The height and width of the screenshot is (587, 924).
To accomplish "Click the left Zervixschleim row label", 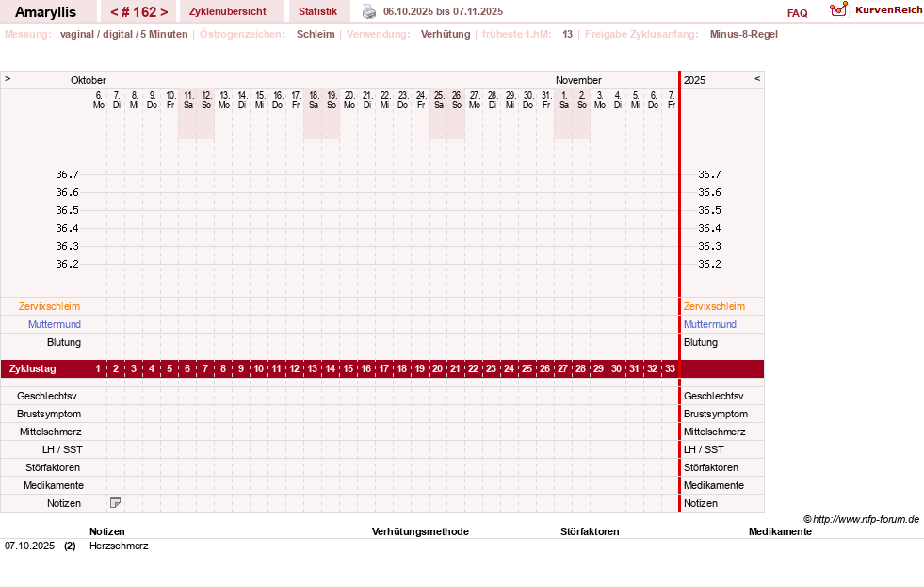I will [x=49, y=306].
